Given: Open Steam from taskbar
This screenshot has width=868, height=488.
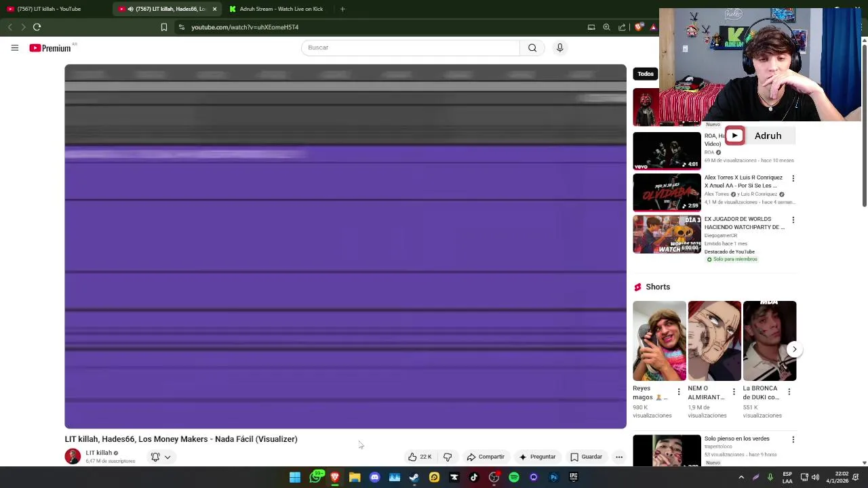Looking at the screenshot, I should point(414,477).
